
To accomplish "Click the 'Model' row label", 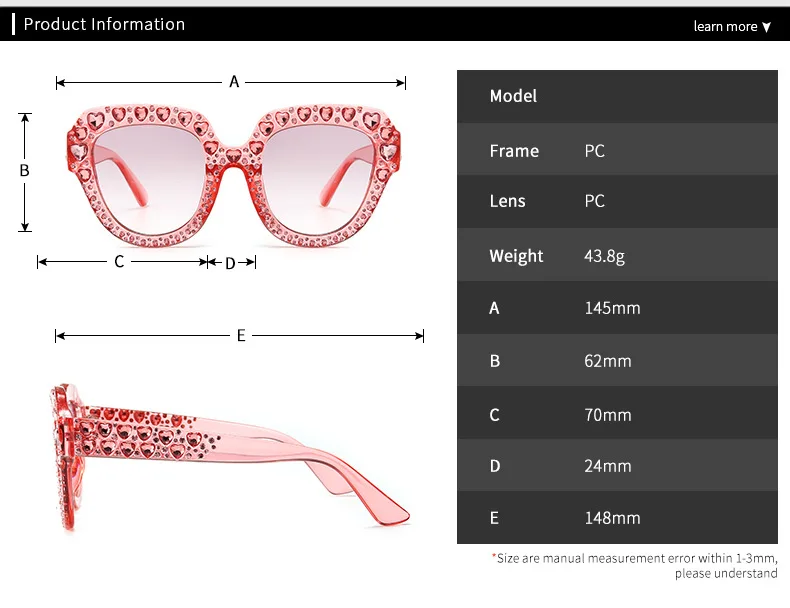I will tap(513, 96).
